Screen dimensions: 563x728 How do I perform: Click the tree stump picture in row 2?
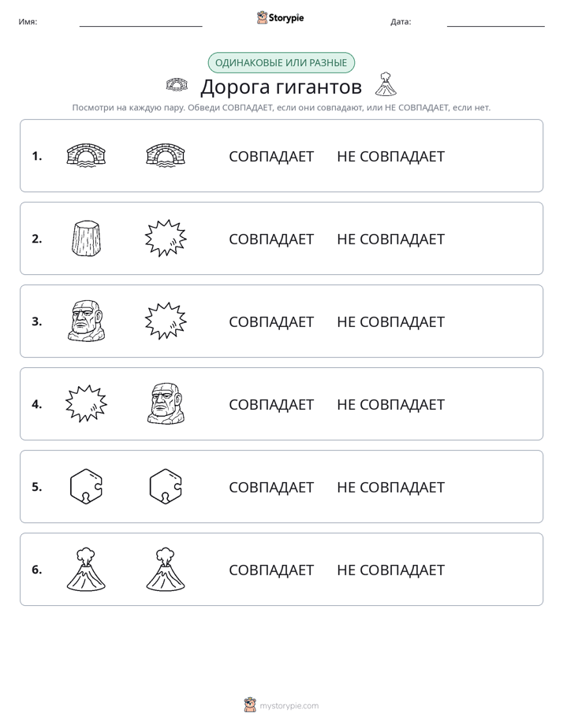click(x=87, y=238)
